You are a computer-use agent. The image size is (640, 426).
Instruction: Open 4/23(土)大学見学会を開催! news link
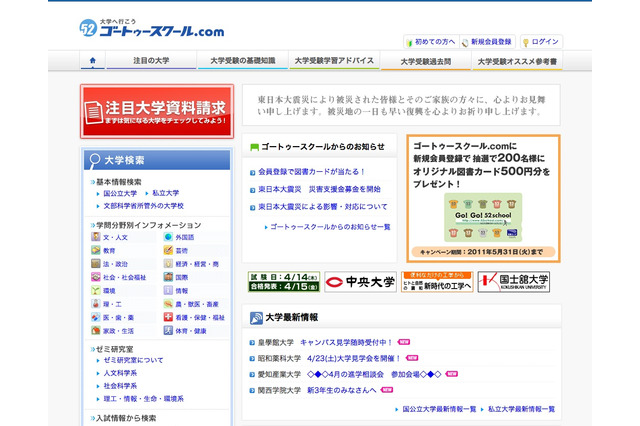[x=354, y=358]
